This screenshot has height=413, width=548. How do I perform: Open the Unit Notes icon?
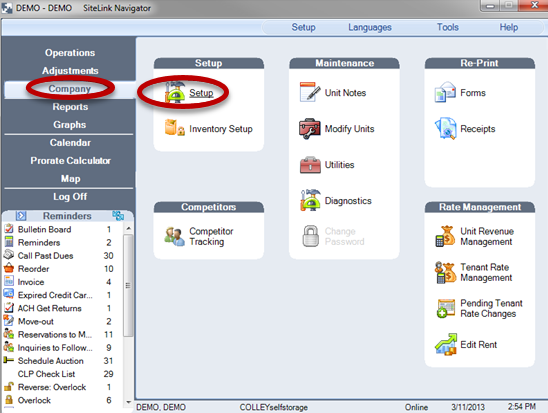tap(310, 92)
